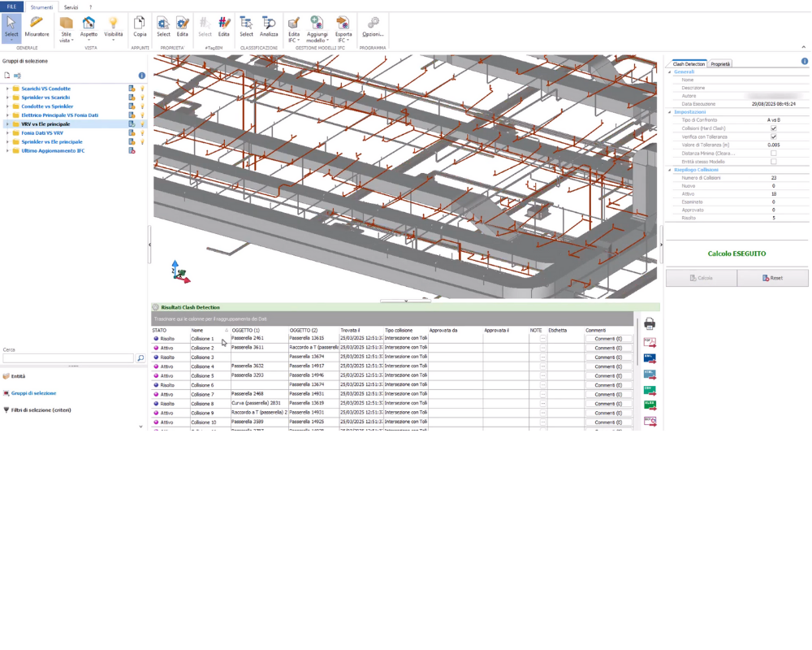
Task: Toggle the Collisioni (Hard Clash) checkbox
Action: pos(774,128)
